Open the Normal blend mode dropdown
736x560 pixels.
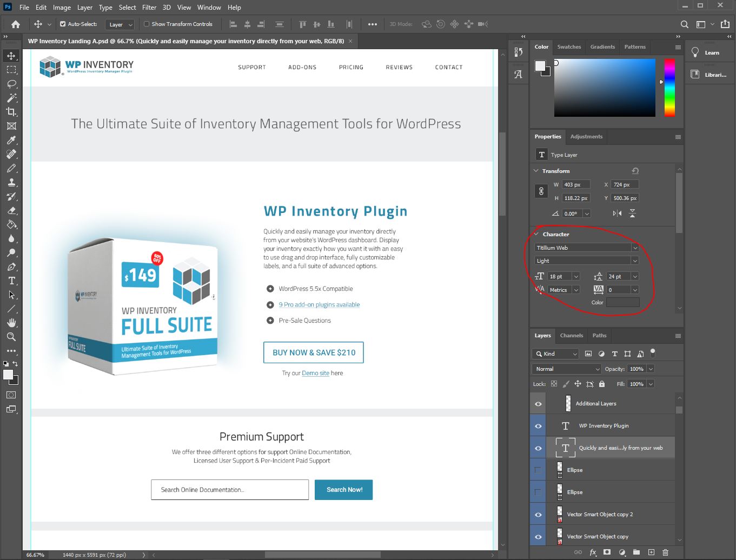567,369
